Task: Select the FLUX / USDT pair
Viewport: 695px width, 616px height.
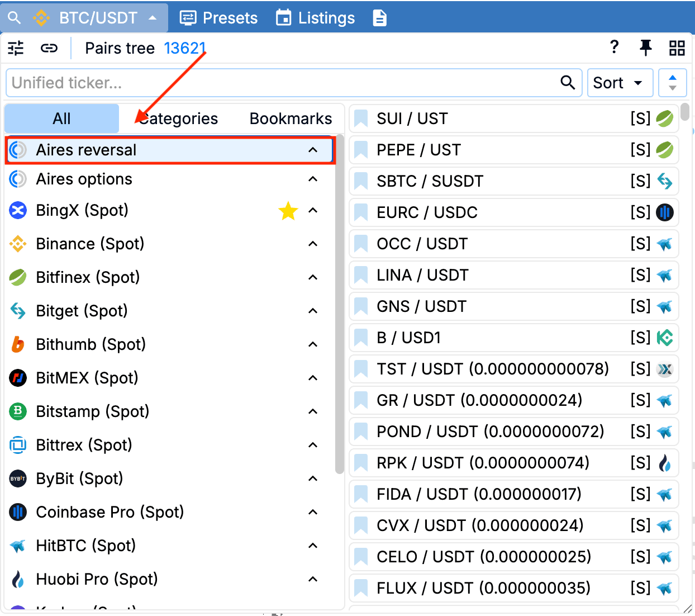Action: tap(514, 588)
